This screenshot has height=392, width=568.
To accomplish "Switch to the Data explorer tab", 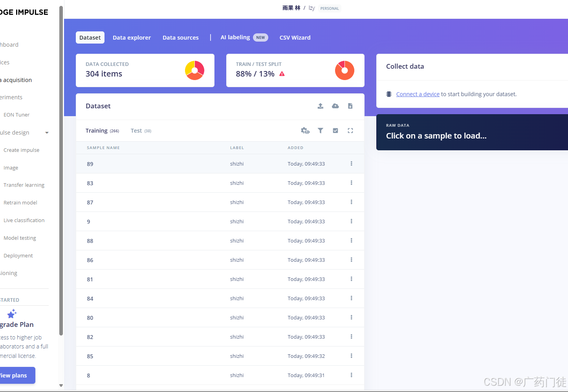I will [132, 38].
